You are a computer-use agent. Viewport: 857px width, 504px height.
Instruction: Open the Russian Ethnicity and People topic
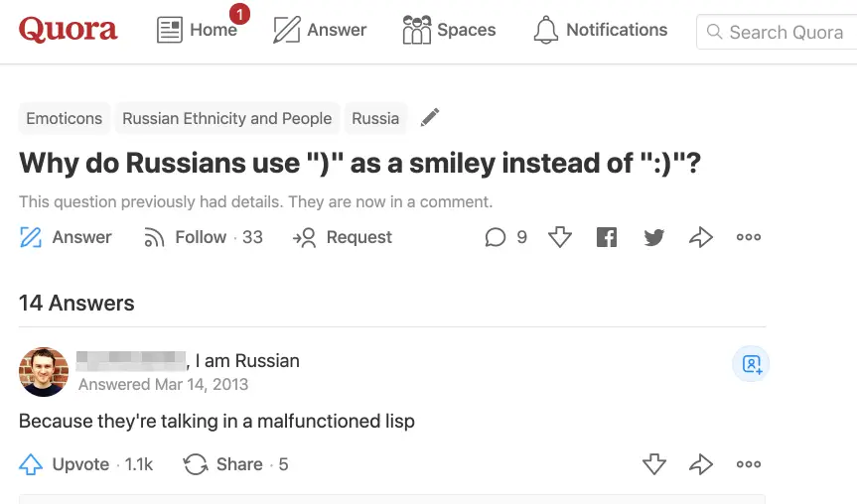226,118
